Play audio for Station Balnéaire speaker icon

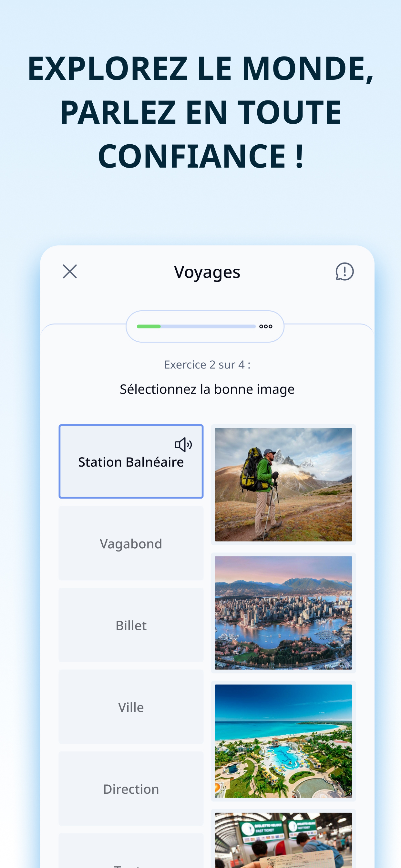coord(183,445)
